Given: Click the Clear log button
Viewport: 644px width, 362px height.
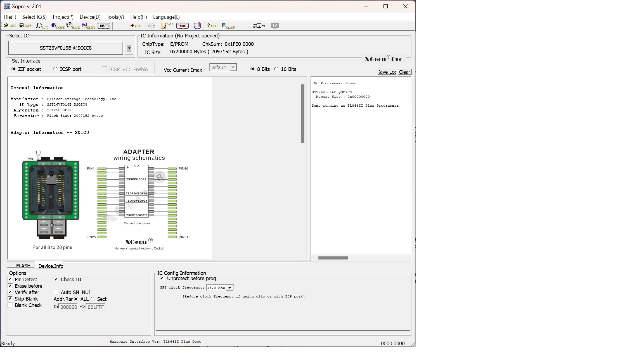Looking at the screenshot, I should (x=404, y=72).
